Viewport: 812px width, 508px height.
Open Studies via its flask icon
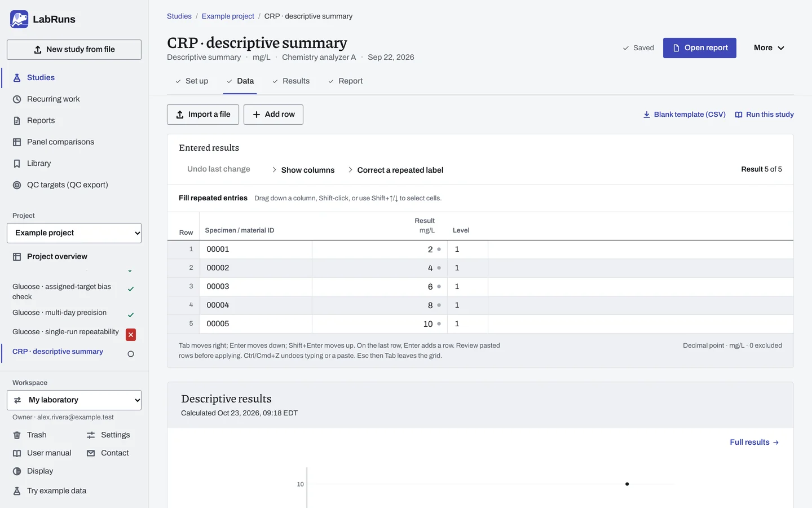17,78
